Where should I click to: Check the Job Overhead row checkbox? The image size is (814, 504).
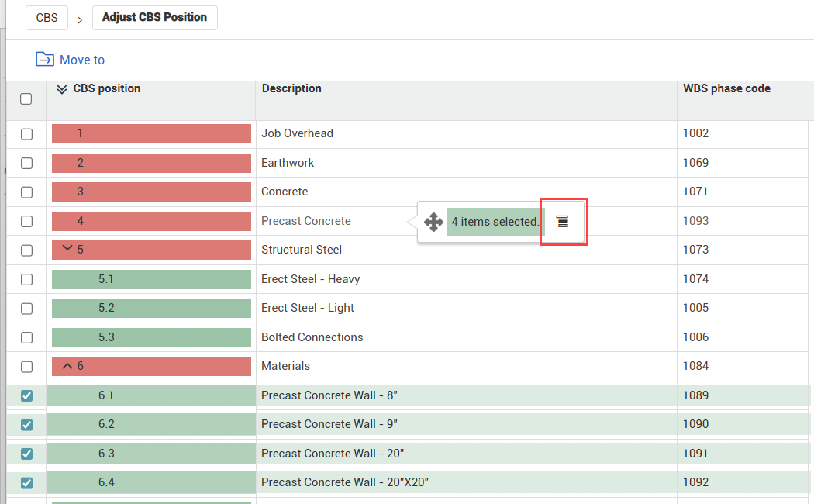click(26, 134)
